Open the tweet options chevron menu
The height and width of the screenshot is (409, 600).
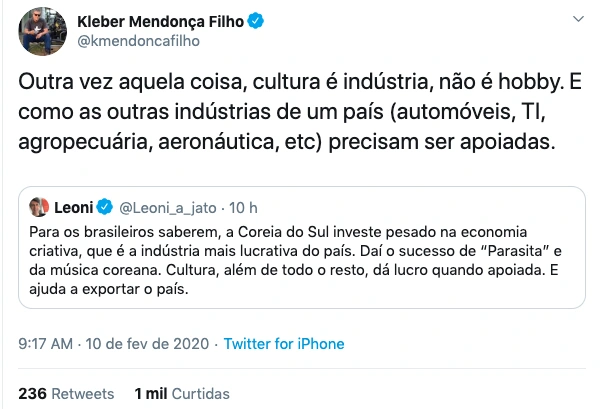pos(577,20)
